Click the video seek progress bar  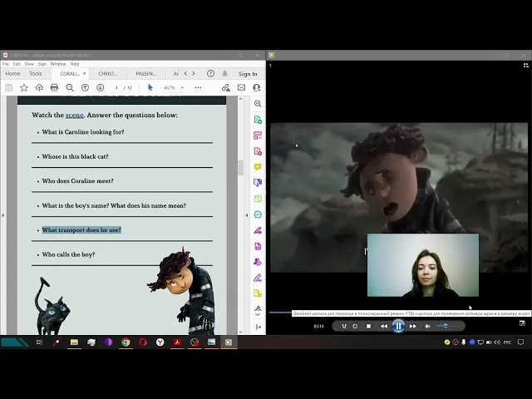(281, 313)
